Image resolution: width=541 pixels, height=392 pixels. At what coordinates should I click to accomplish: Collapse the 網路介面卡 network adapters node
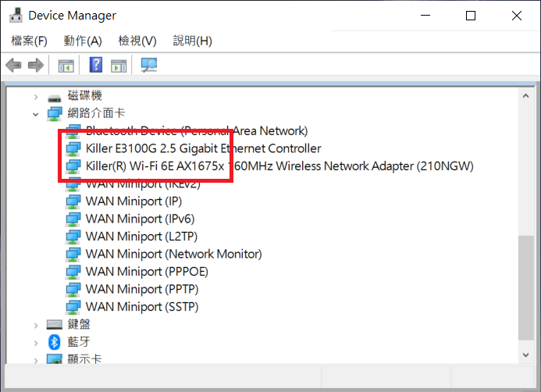pos(36,113)
